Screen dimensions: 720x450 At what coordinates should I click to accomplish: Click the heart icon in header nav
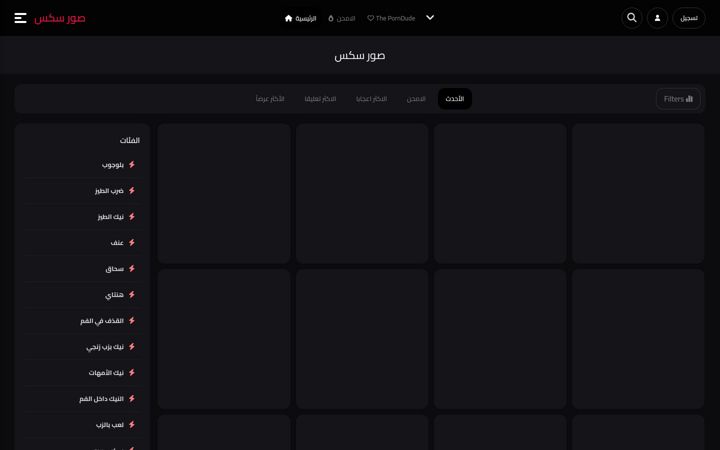tap(371, 18)
